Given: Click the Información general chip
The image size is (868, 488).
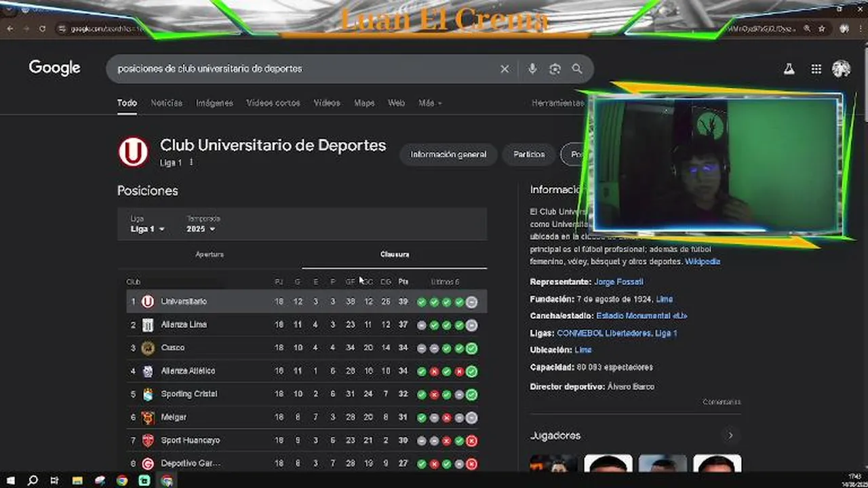Looking at the screenshot, I should pos(448,155).
